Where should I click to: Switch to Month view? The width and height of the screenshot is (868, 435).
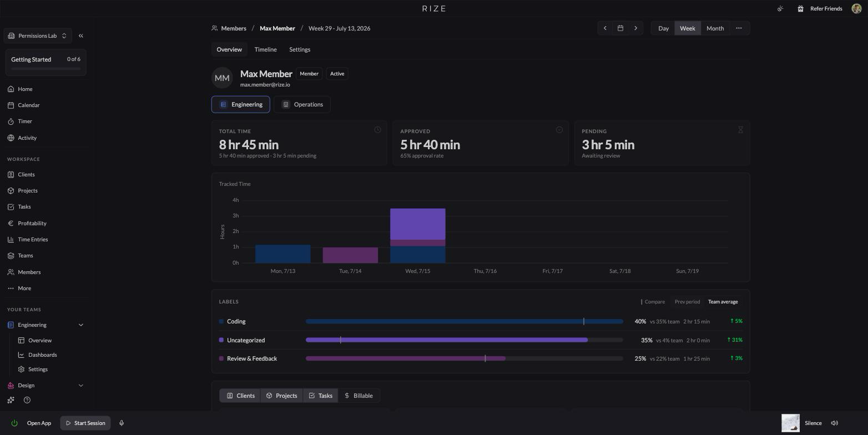click(x=715, y=28)
